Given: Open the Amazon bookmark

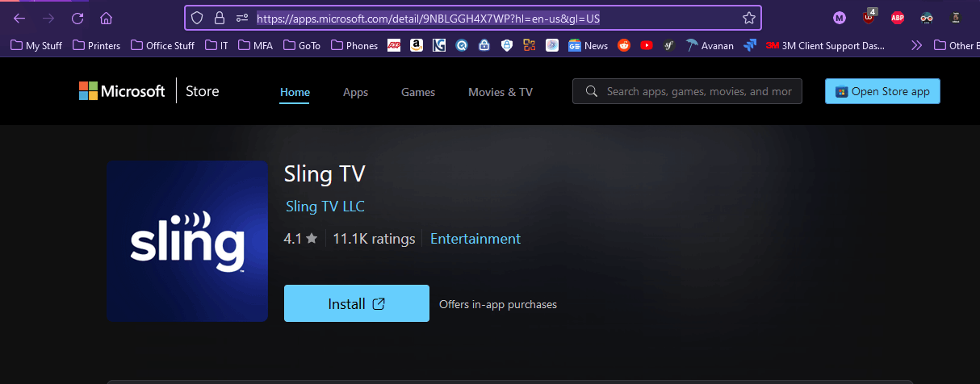Looking at the screenshot, I should [x=417, y=45].
